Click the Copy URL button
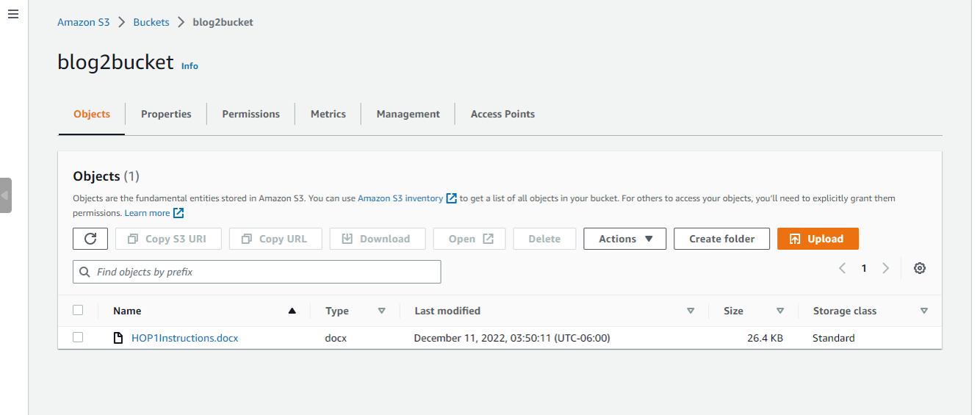The image size is (980, 415). point(275,239)
